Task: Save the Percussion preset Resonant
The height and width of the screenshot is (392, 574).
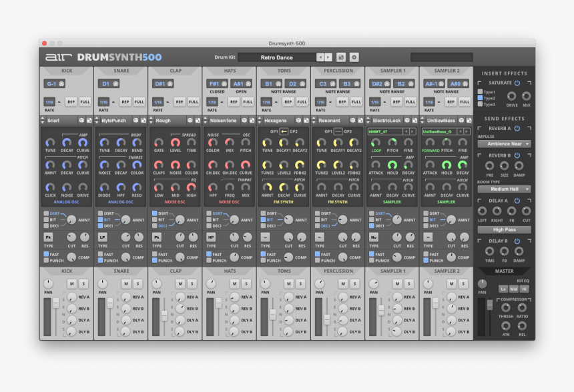Action: tap(360, 120)
